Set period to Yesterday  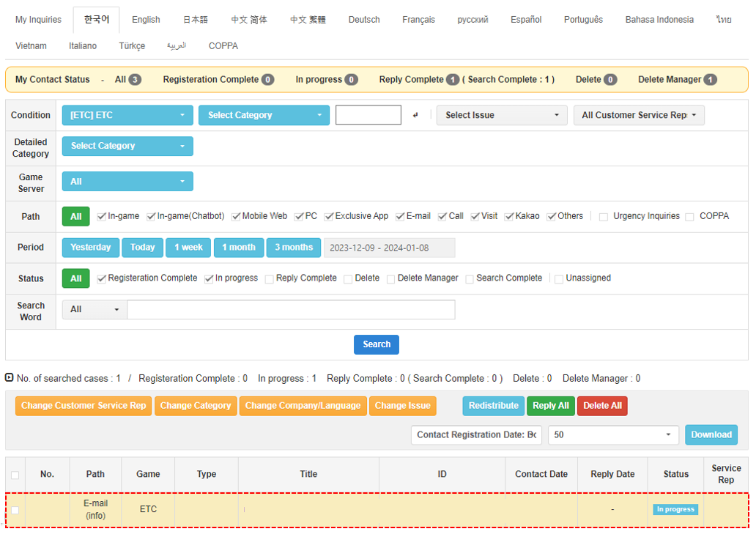(91, 248)
